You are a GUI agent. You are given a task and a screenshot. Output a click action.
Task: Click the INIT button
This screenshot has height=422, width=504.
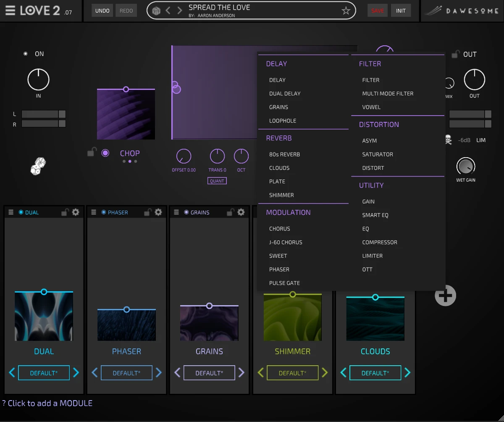[x=401, y=10]
